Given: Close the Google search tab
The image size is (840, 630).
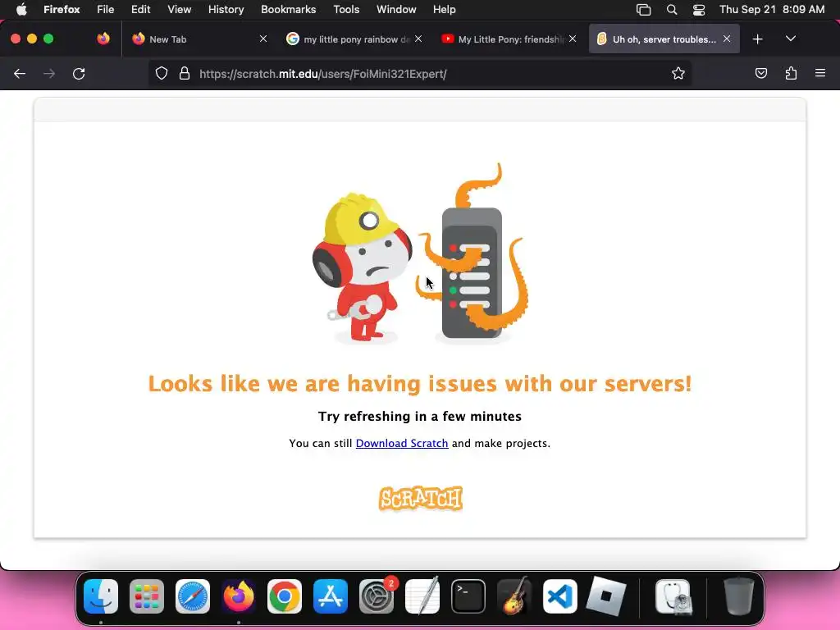Looking at the screenshot, I should (x=418, y=39).
